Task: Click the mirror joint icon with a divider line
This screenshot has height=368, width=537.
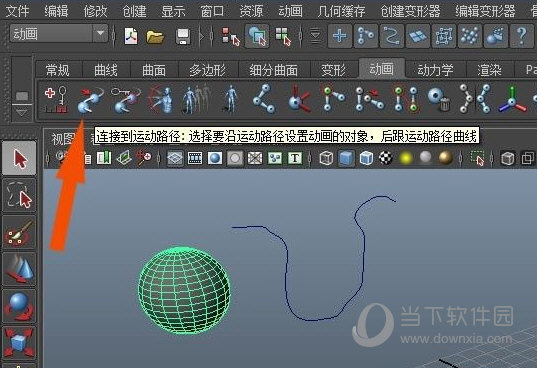Action: pyautogui.click(x=476, y=99)
